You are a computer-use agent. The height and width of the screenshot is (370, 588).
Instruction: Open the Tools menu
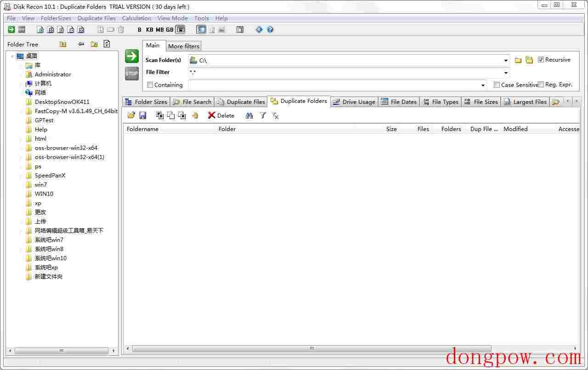[202, 18]
